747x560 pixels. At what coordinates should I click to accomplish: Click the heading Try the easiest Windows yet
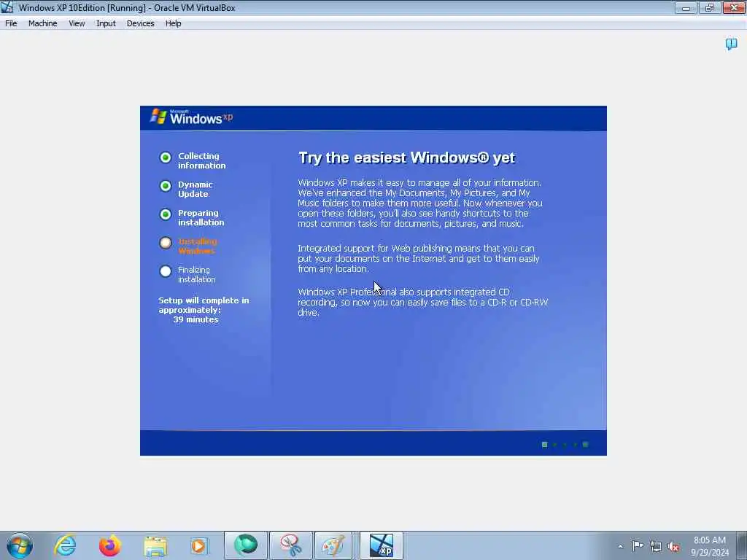tap(406, 157)
